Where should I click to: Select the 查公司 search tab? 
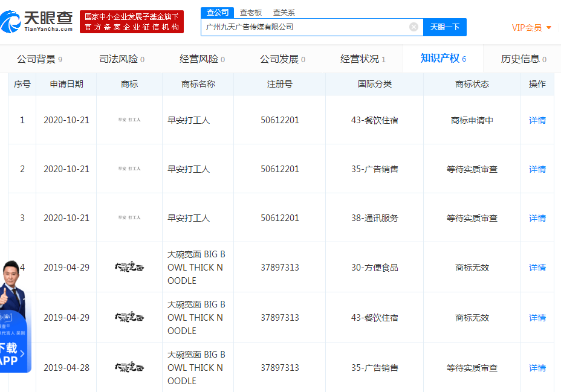tap(218, 12)
